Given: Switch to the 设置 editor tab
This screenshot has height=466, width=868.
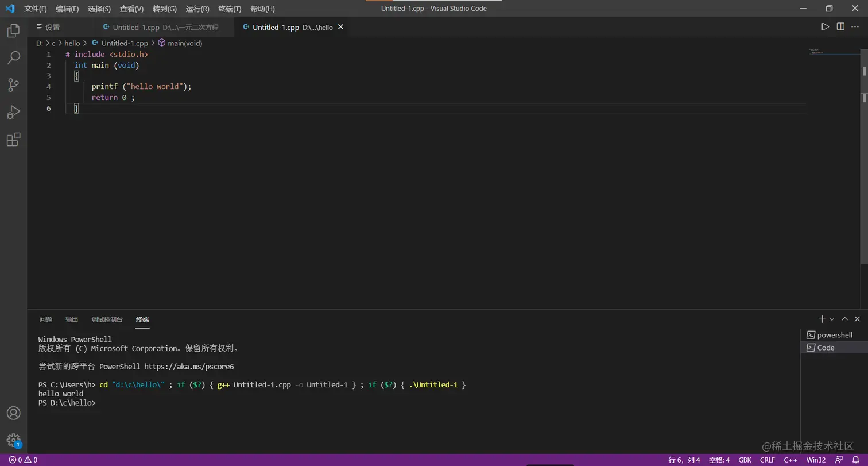Looking at the screenshot, I should [x=60, y=27].
